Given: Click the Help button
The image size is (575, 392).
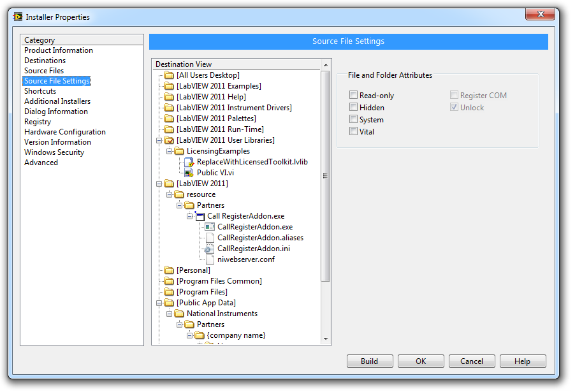Looking at the screenshot, I should [523, 361].
